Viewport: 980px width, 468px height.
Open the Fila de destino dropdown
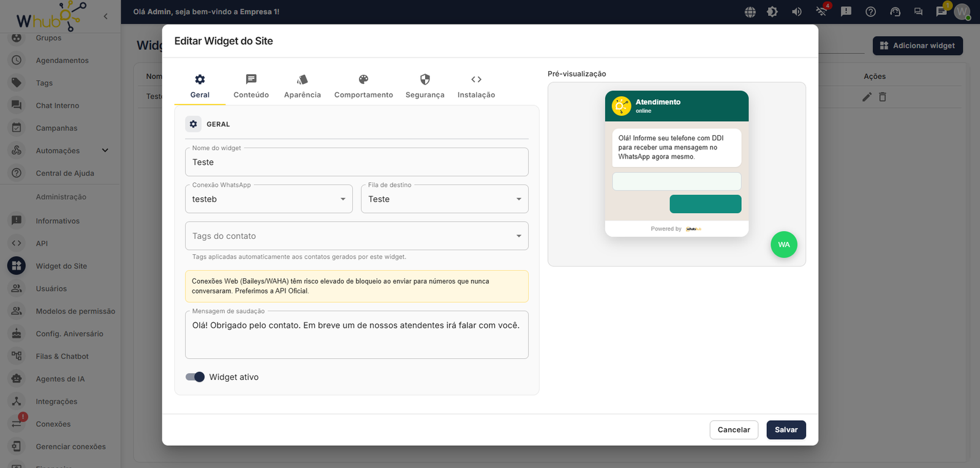click(445, 199)
